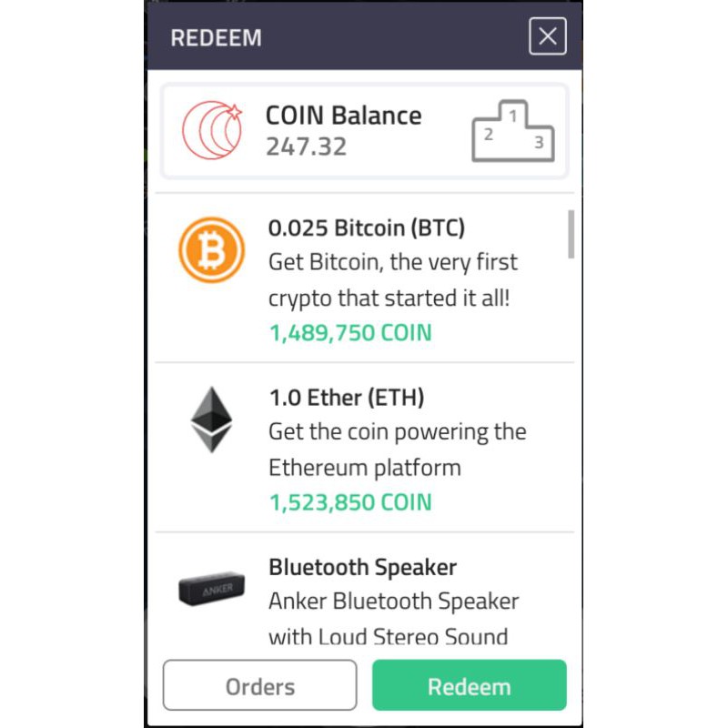Screen dimensions: 728x728
Task: Select the orange Bitcoin icon
Action: [x=212, y=249]
